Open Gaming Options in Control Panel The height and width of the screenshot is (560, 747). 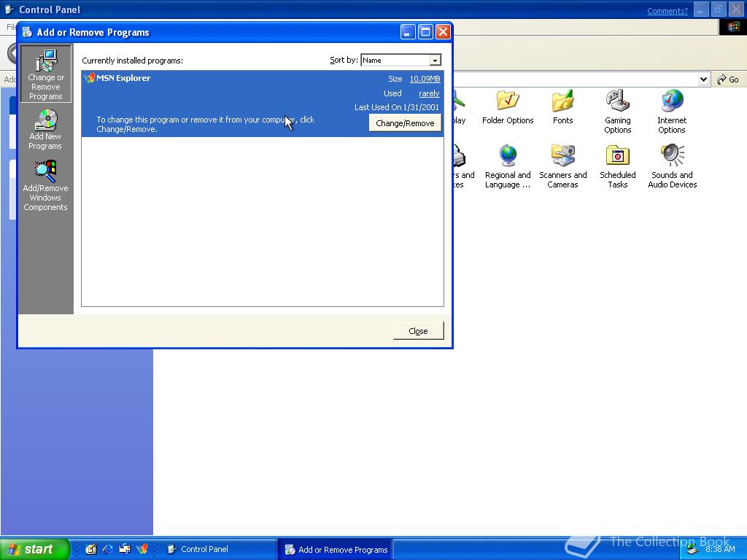coord(618,112)
